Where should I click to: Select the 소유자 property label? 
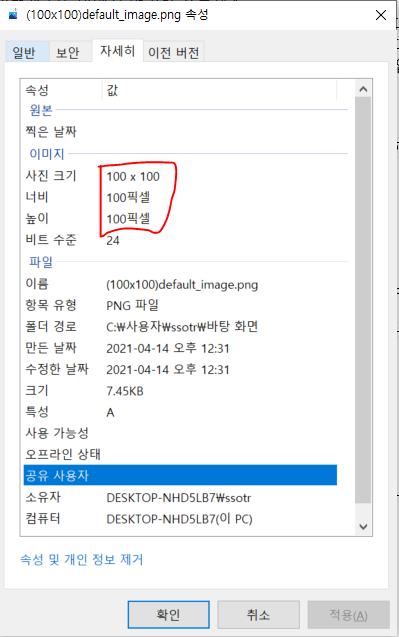coord(43,497)
